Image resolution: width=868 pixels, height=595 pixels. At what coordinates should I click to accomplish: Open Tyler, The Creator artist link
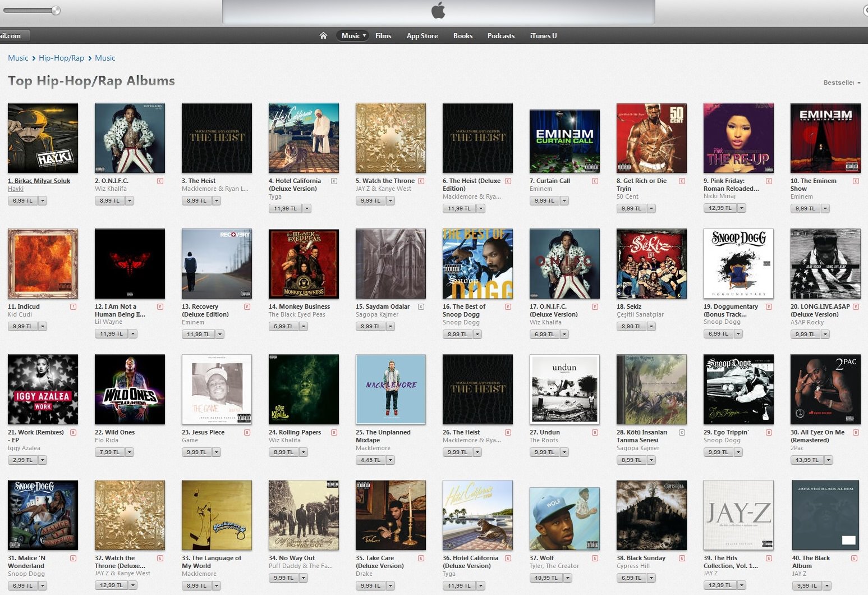pos(554,566)
